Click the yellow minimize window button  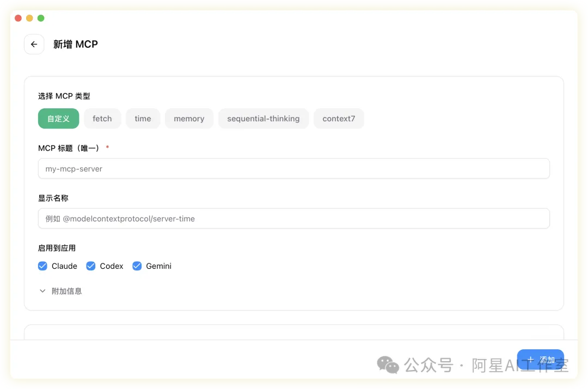point(29,18)
